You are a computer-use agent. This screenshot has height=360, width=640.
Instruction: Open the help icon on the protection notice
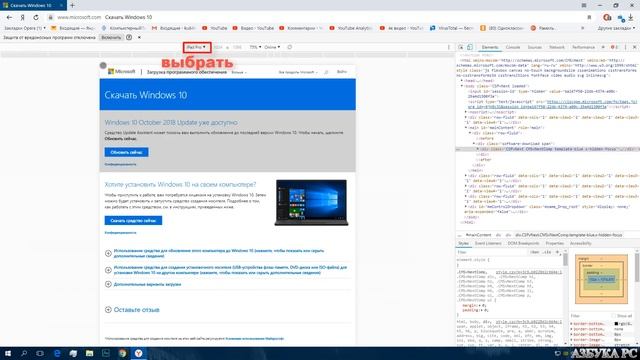tap(129, 37)
